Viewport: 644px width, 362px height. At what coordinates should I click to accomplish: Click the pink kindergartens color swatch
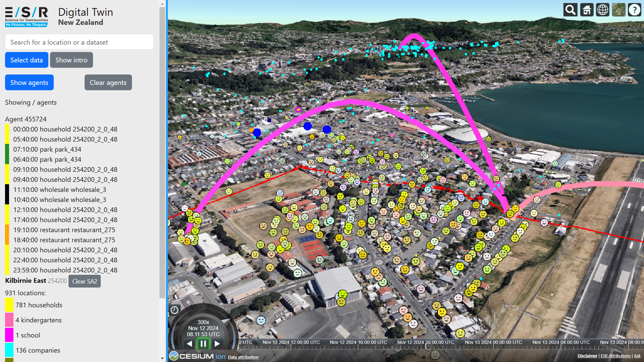click(9, 320)
